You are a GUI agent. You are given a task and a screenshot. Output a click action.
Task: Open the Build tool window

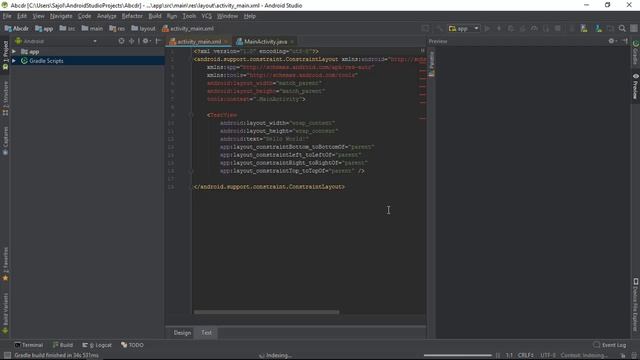pos(62,345)
